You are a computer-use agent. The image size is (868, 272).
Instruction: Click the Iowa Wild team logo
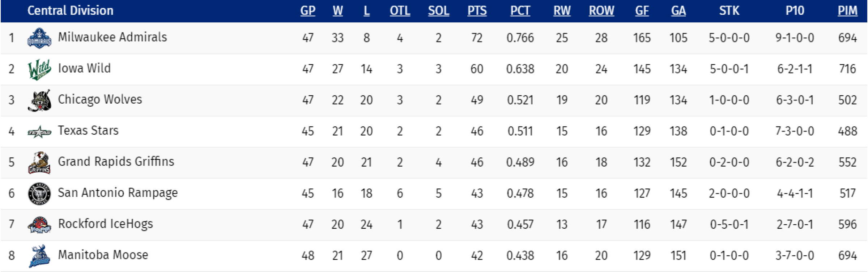click(39, 69)
